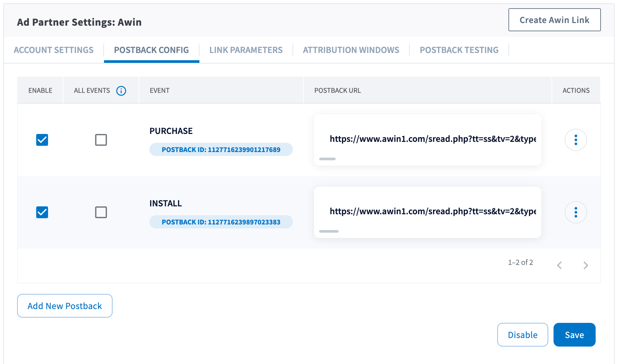Check All Events for PURCHASE row
This screenshot has width=620, height=364.
pyautogui.click(x=101, y=140)
